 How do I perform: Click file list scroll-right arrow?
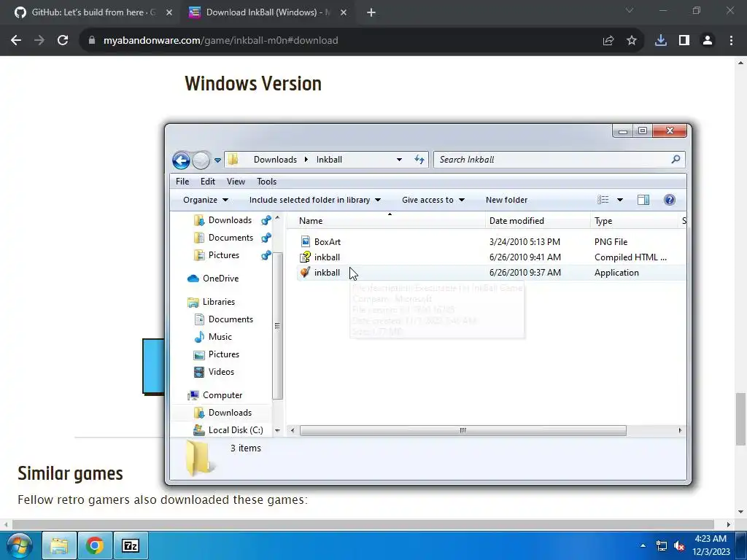pos(680,430)
